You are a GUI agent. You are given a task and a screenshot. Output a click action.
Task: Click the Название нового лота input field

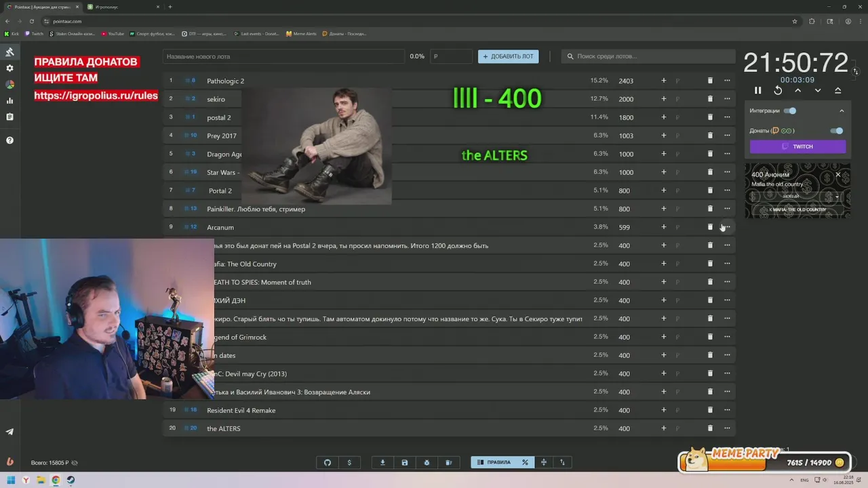(x=283, y=56)
